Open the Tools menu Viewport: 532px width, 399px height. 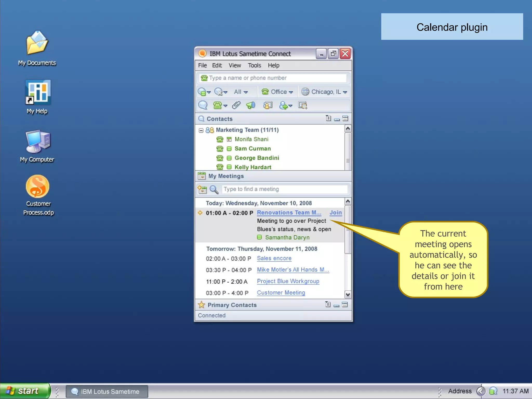pos(254,65)
